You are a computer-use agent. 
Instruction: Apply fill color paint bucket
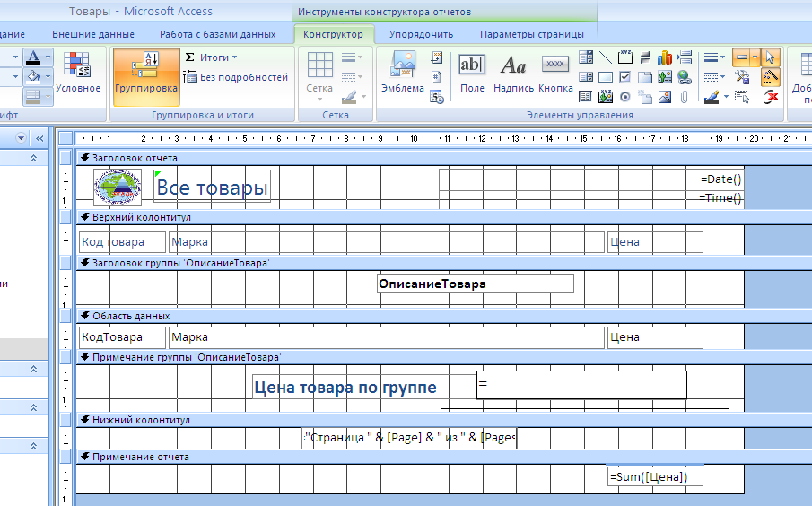pos(33,77)
